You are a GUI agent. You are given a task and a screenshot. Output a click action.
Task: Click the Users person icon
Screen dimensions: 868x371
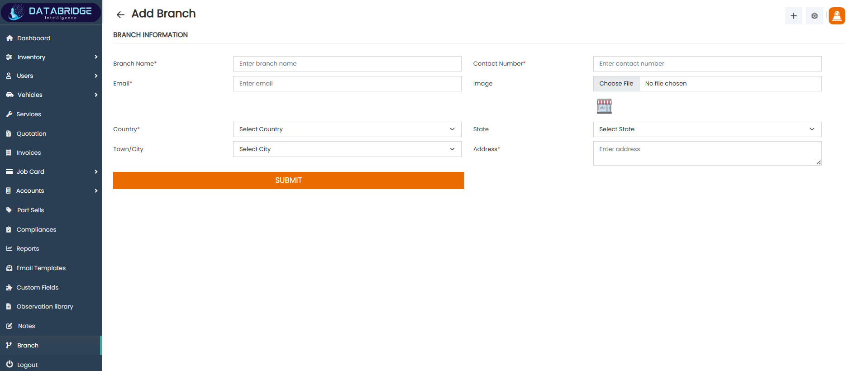click(x=9, y=76)
